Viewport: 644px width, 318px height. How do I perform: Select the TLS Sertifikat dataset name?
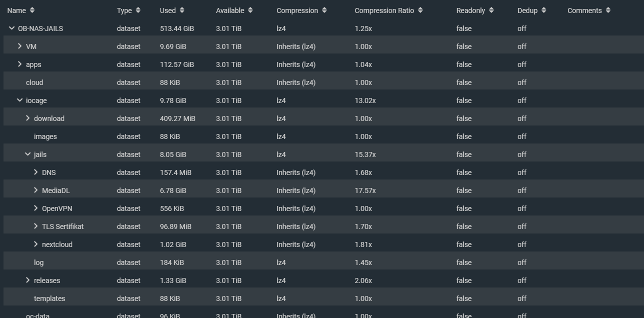(63, 226)
